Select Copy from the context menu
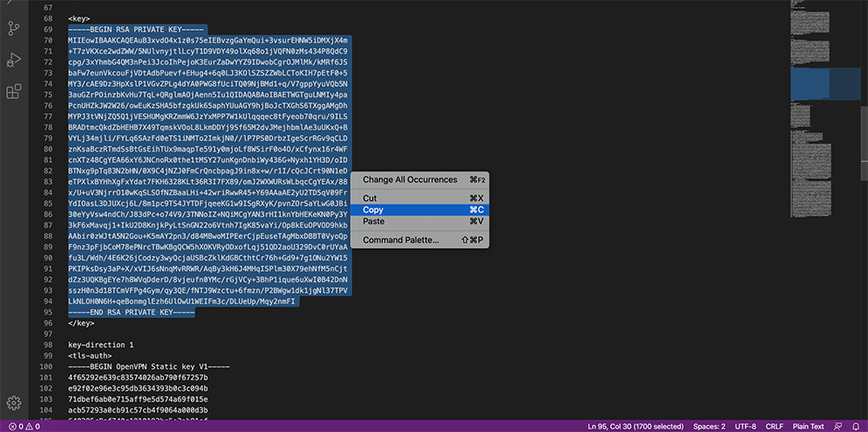868x432 pixels. pos(374,209)
